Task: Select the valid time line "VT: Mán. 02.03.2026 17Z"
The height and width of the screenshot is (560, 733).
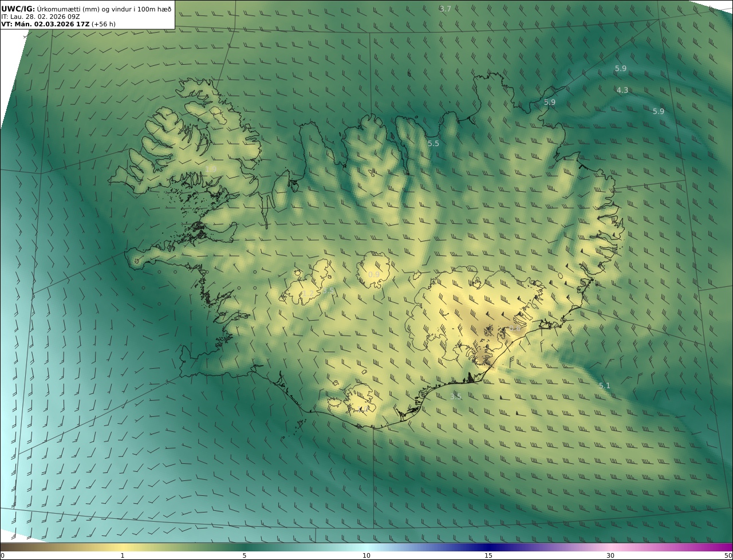Action: [45, 25]
